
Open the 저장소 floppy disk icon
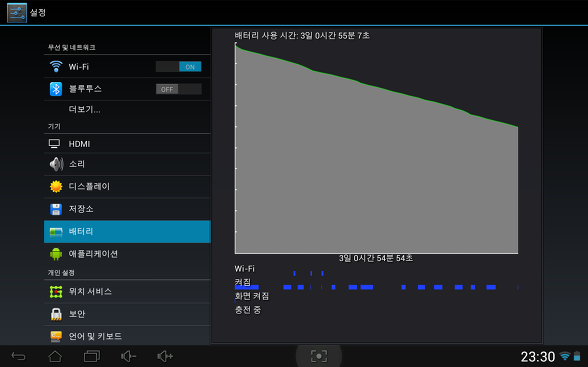(x=56, y=209)
